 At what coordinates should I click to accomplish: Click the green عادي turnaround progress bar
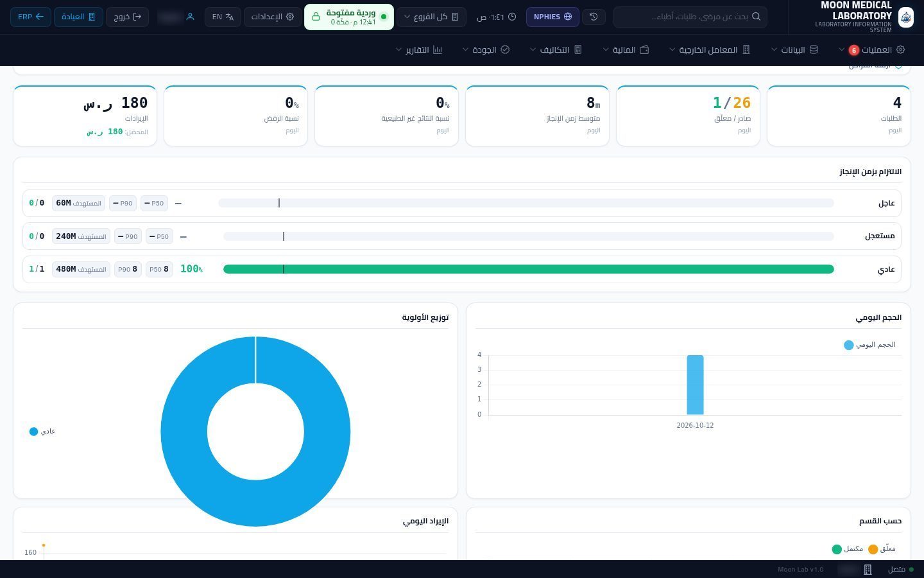(x=529, y=269)
